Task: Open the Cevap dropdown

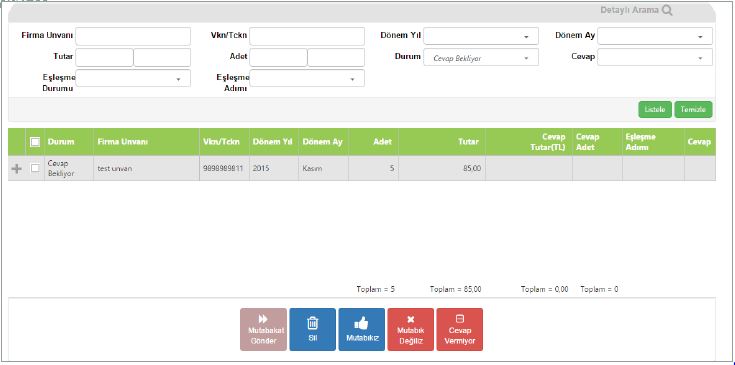Action: (x=655, y=57)
